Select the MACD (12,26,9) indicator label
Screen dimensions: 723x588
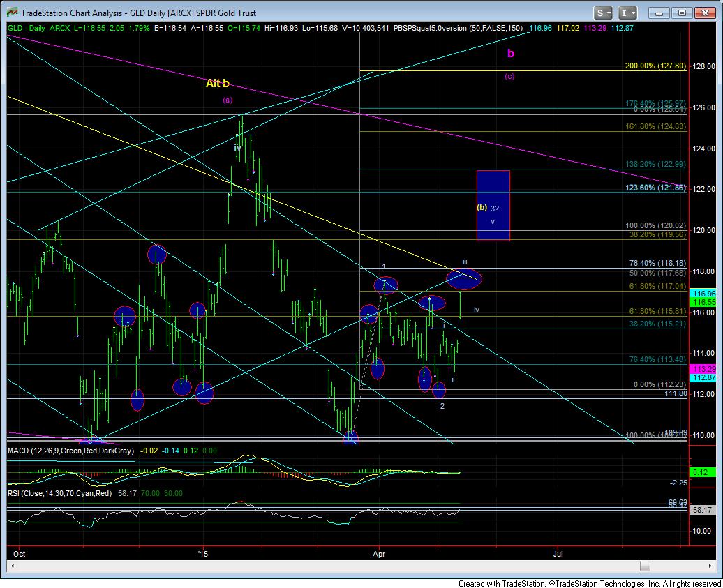click(70, 451)
